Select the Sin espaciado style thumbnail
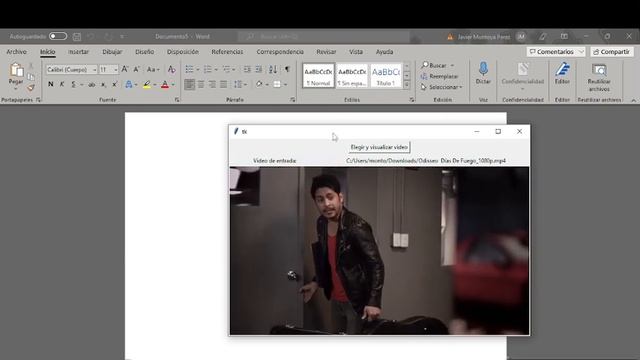Viewport: 640px width, 360px height. click(x=352, y=76)
